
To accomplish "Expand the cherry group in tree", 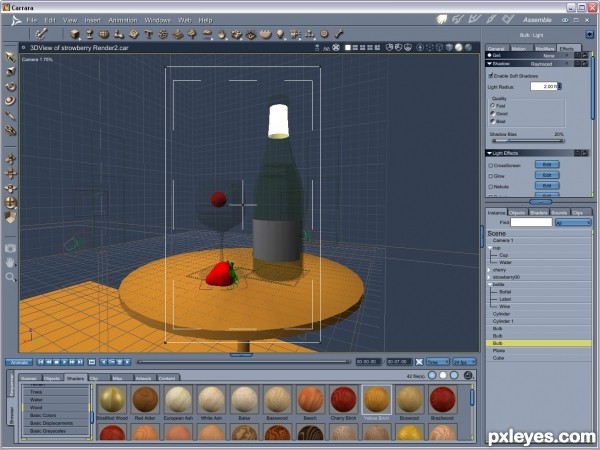I will tap(489, 270).
